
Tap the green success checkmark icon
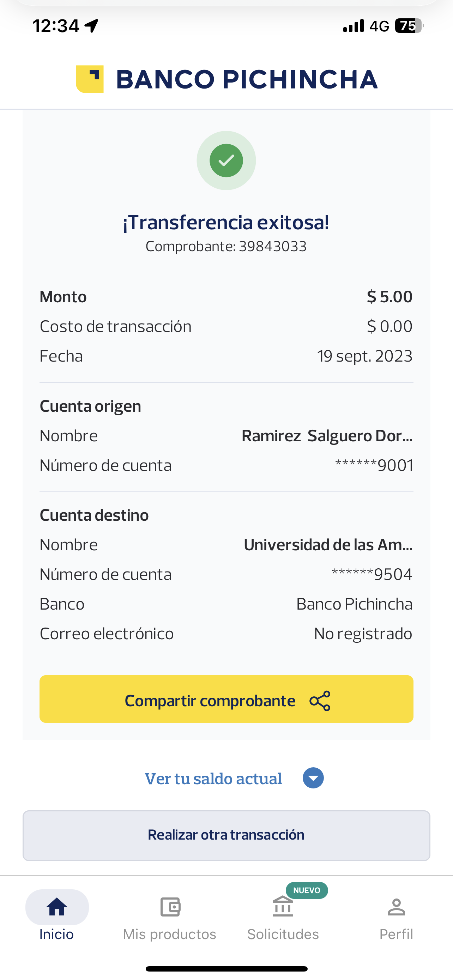[226, 161]
